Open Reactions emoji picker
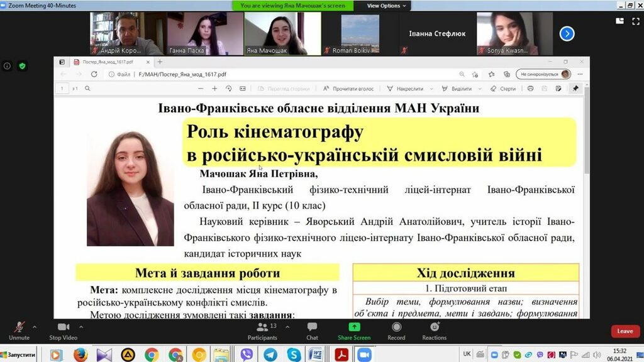The width and height of the screenshot is (644, 362). click(x=435, y=331)
